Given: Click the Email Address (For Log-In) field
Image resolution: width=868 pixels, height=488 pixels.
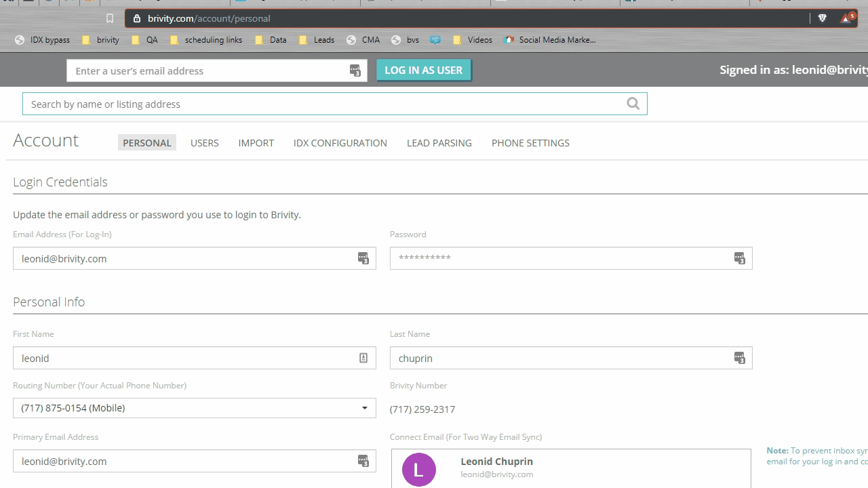Looking at the screenshot, I should pyautogui.click(x=195, y=258).
